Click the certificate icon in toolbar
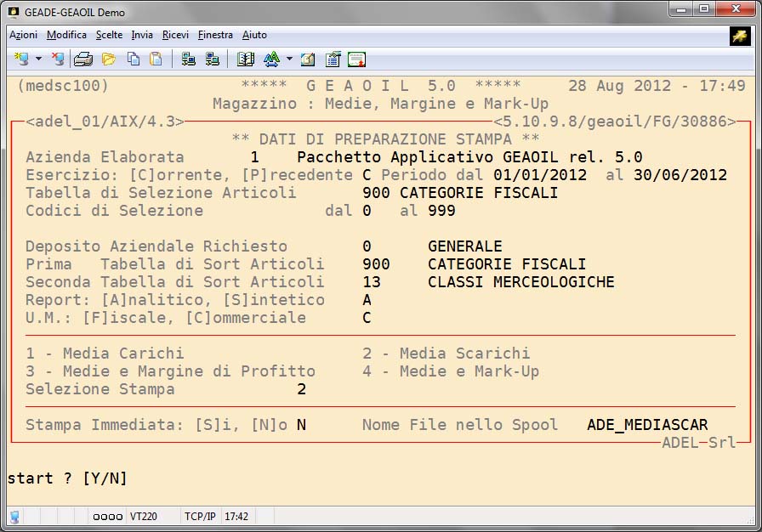 [356, 59]
